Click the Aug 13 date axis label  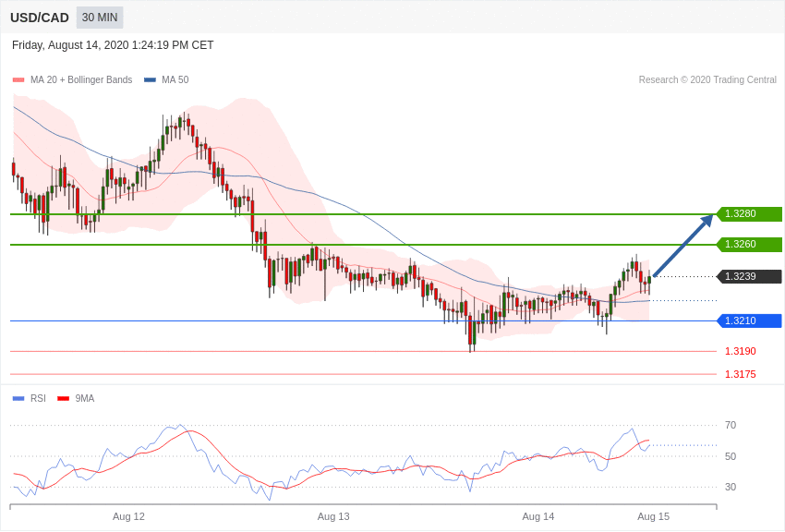point(333,516)
